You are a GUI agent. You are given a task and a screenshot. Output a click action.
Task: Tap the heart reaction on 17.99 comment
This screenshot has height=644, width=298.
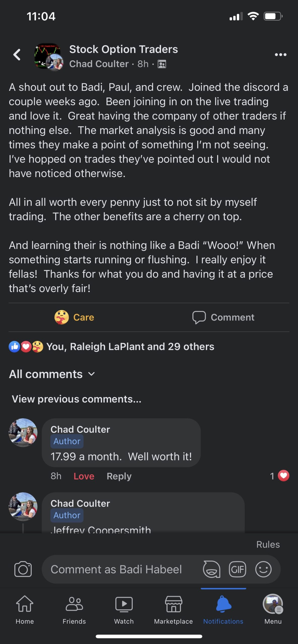pyautogui.click(x=283, y=476)
